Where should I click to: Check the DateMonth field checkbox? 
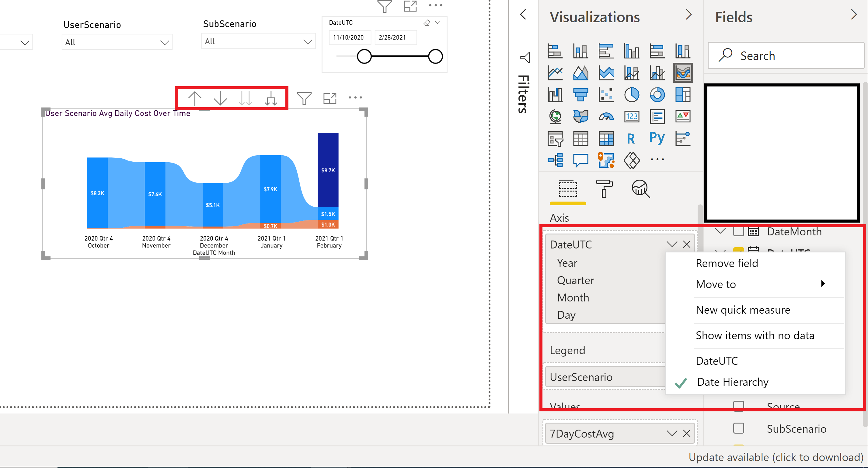pyautogui.click(x=738, y=231)
